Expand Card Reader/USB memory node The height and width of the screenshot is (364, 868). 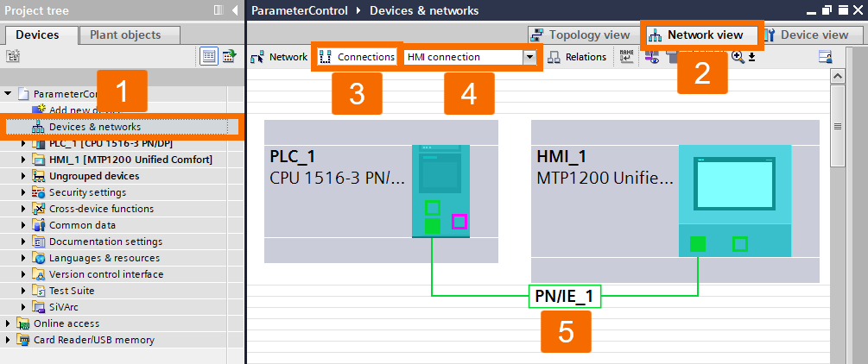8,340
